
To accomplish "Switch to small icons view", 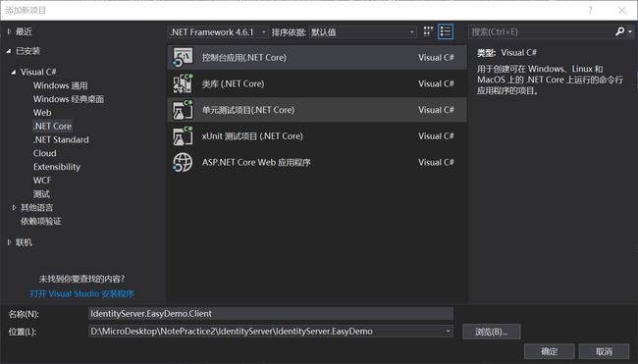I will click(x=428, y=31).
